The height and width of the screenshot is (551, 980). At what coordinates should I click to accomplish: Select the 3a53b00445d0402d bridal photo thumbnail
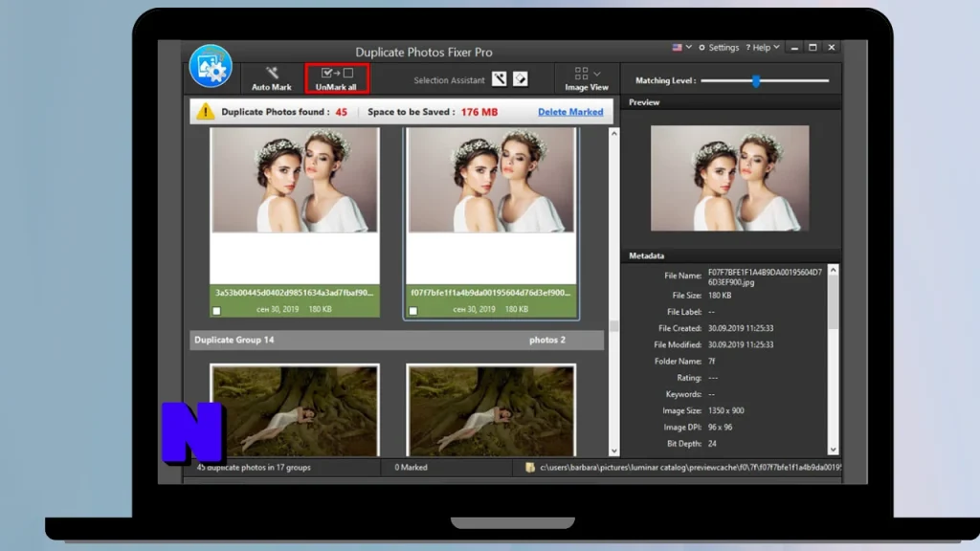coord(295,181)
